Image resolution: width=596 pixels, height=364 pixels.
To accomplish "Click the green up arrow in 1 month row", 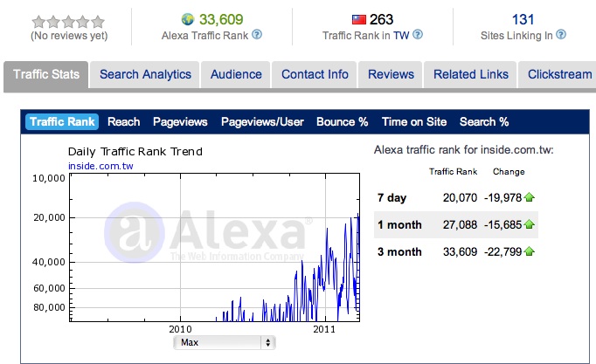I will click(x=529, y=224).
